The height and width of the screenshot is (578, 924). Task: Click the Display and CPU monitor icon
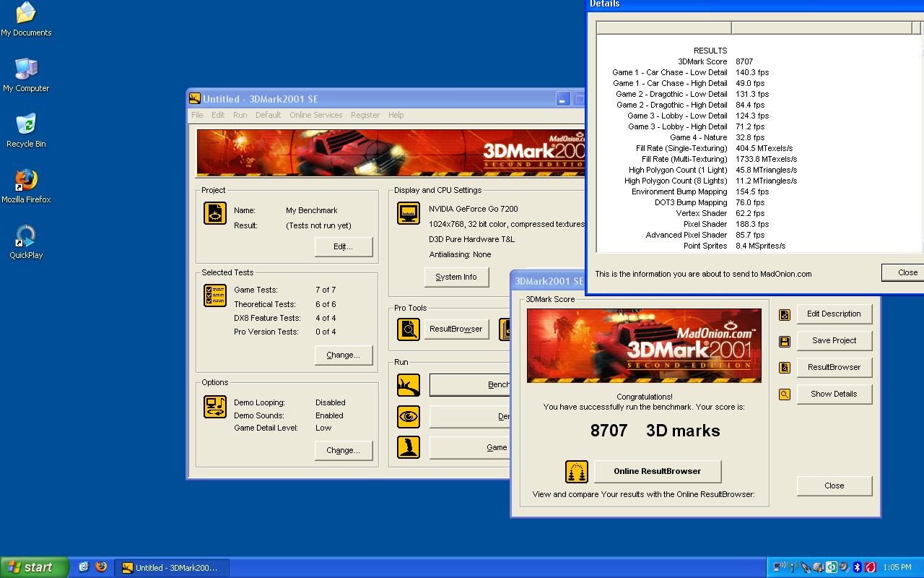(x=409, y=213)
